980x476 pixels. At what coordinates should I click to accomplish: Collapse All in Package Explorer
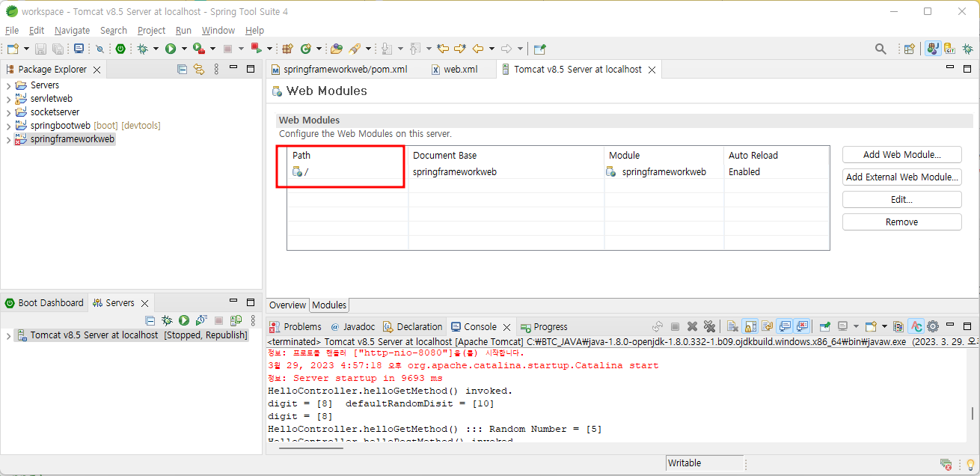(182, 69)
